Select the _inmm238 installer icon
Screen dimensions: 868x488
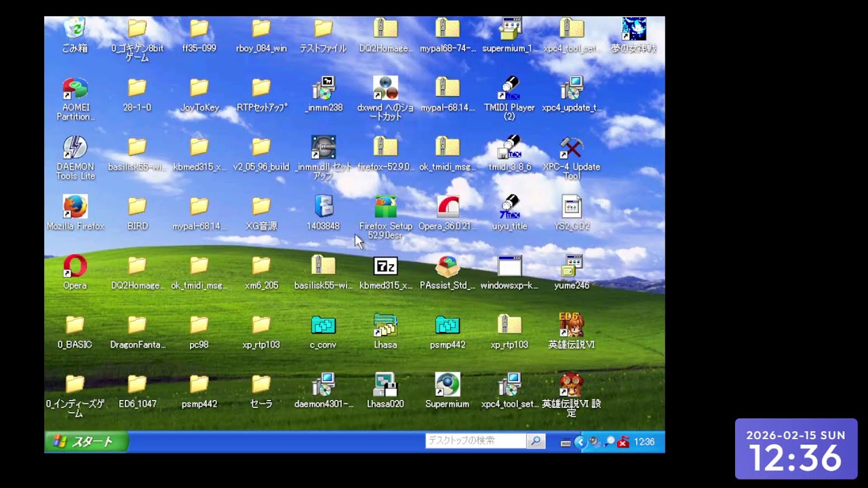click(323, 88)
